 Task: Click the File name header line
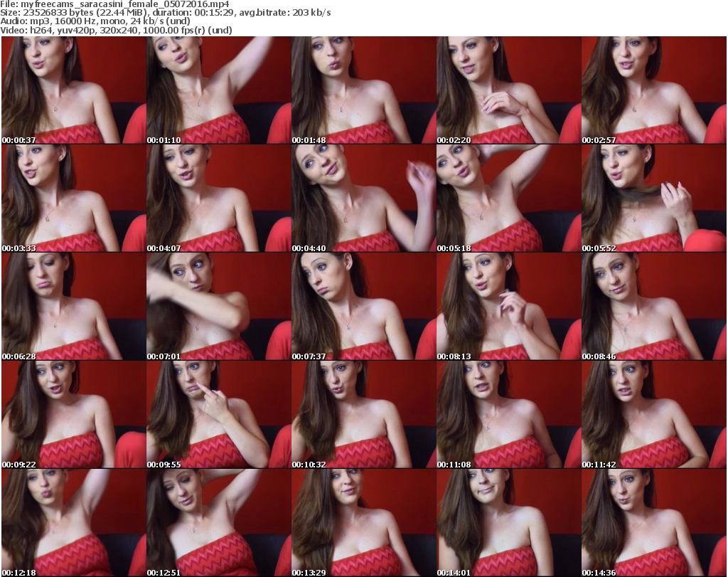coord(114,4)
